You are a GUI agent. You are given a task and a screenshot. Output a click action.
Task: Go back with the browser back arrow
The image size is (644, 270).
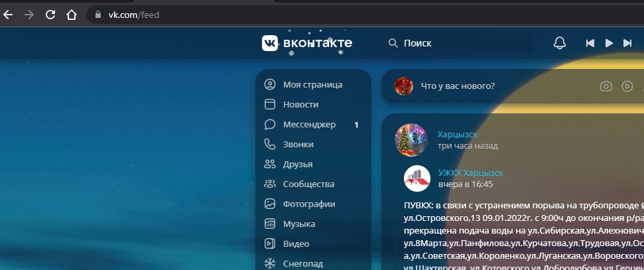tap(8, 15)
